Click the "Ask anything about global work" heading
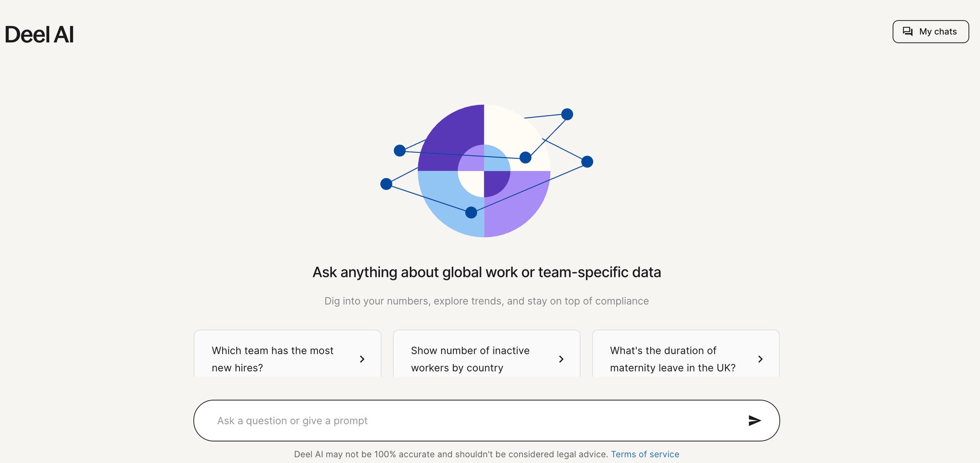The width and height of the screenshot is (980, 463). (486, 272)
